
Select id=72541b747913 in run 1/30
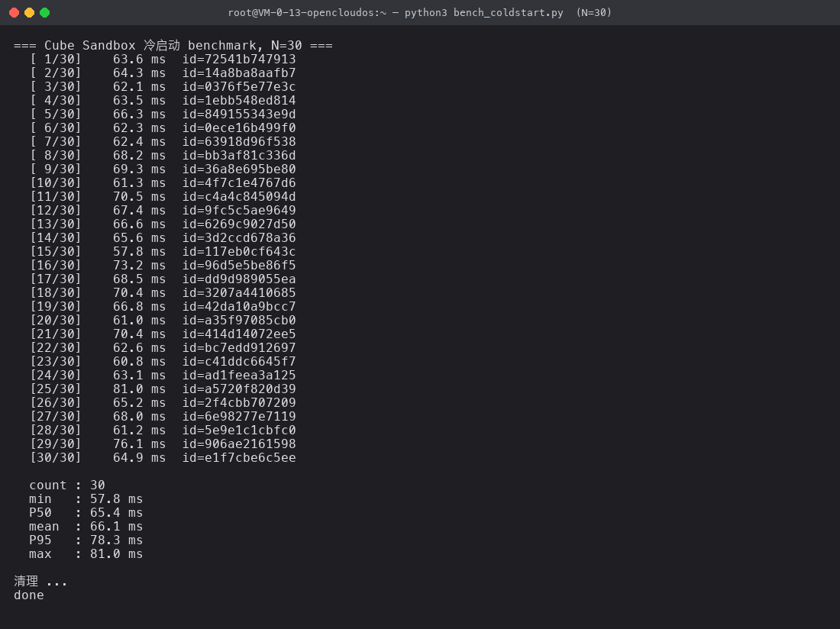click(x=239, y=60)
